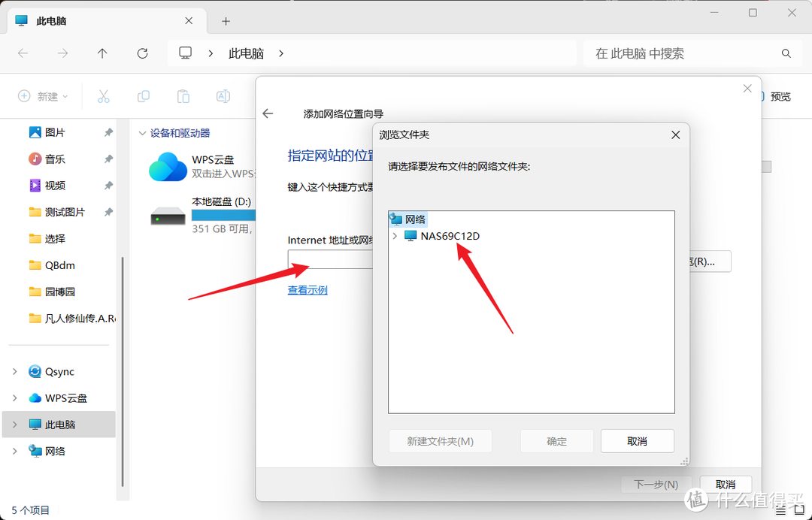812x520 pixels.
Task: Expand the NAS69C12D tree node
Action: 394,235
